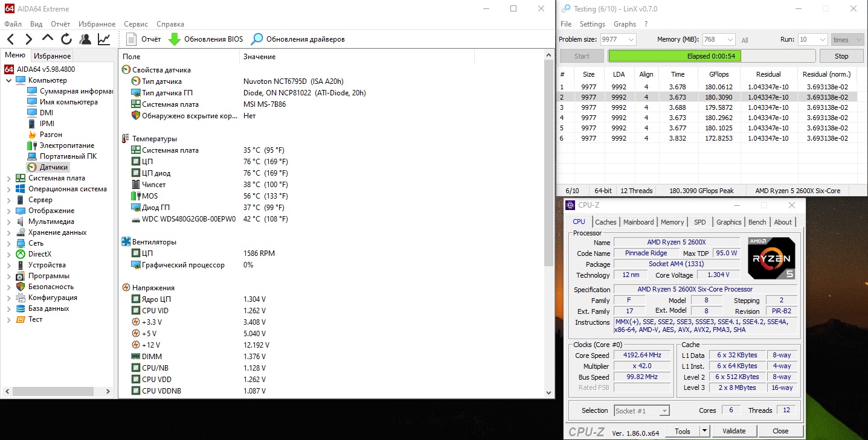Switch to CPU-Z Bench tab

pyautogui.click(x=757, y=222)
